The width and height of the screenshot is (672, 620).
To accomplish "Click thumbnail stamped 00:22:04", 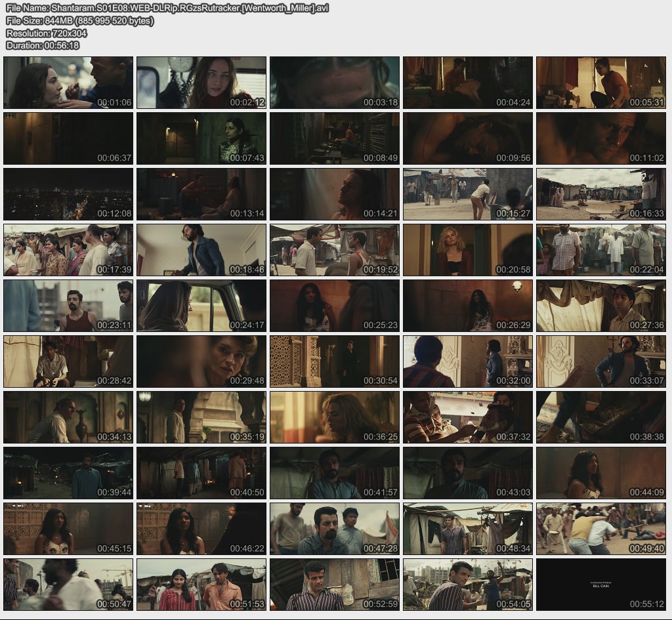I will click(601, 250).
